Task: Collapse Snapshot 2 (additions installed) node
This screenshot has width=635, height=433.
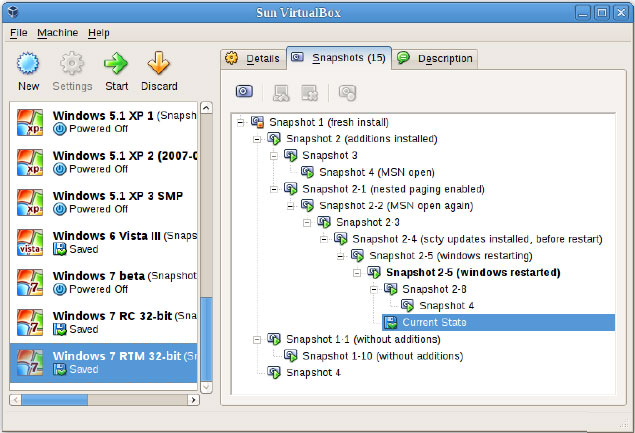Action: (x=257, y=139)
